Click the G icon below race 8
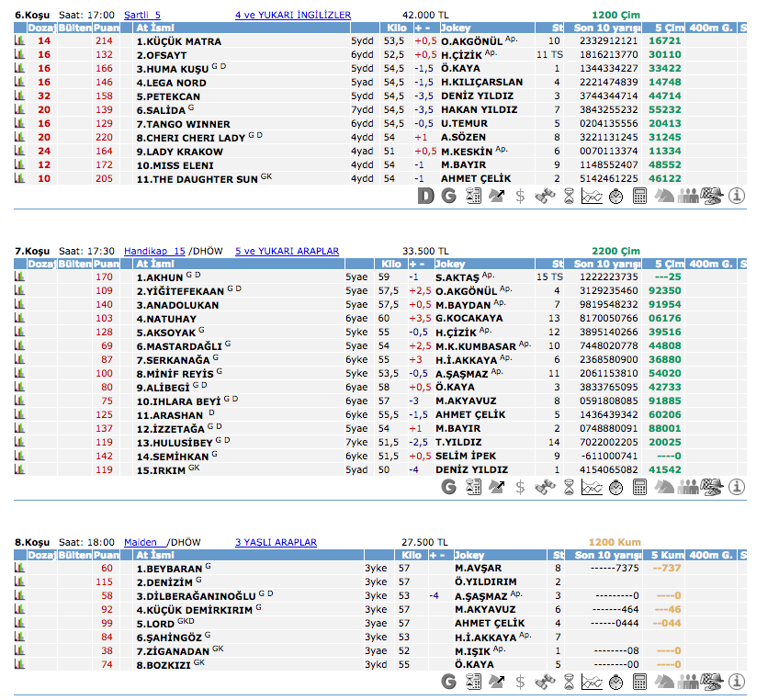The image size is (779, 700). pyautogui.click(x=449, y=682)
